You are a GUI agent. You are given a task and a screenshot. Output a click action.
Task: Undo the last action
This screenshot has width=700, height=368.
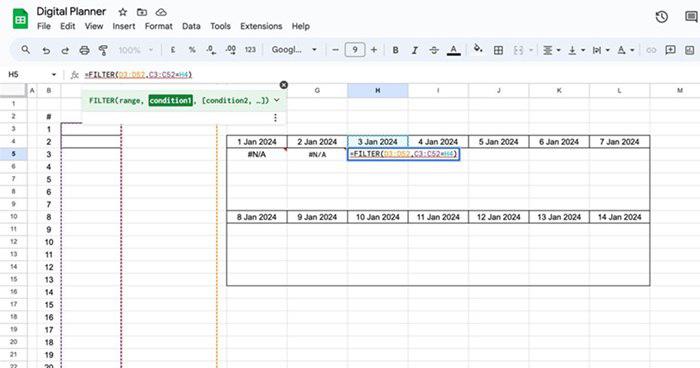coord(46,50)
